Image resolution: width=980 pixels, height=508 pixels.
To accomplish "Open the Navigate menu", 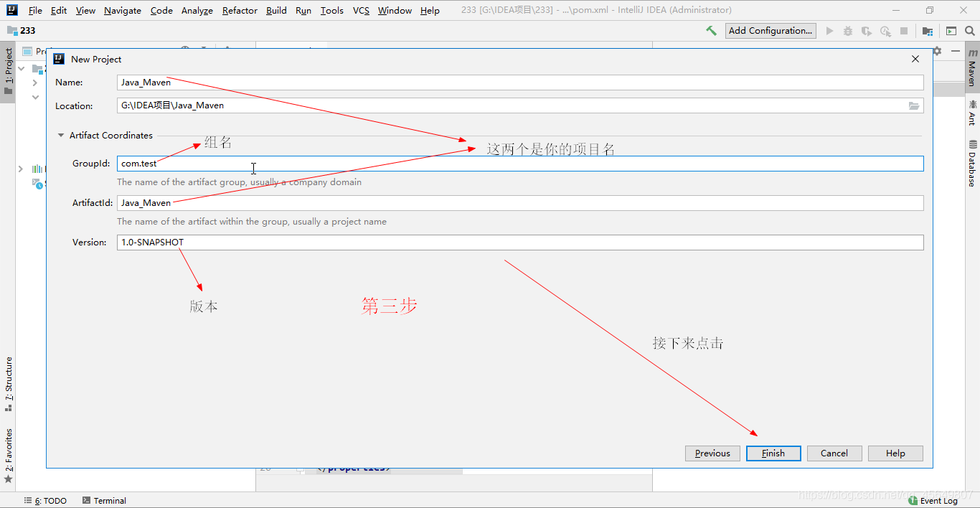I will point(123,11).
